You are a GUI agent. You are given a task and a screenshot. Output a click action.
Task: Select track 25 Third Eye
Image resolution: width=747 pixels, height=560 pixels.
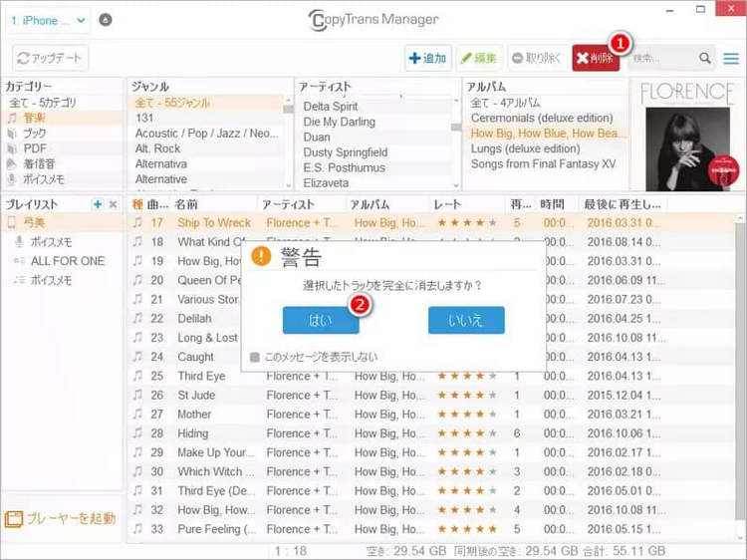428,376
